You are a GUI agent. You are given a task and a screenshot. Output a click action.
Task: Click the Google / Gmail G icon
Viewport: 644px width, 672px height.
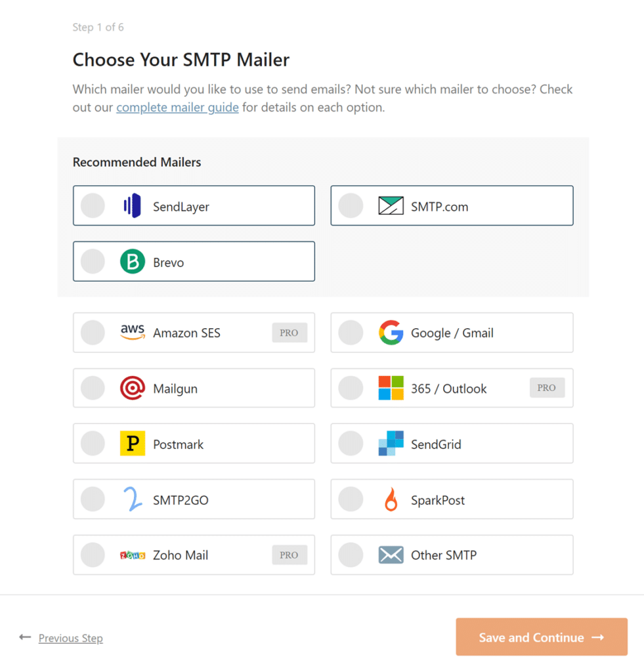coord(391,333)
